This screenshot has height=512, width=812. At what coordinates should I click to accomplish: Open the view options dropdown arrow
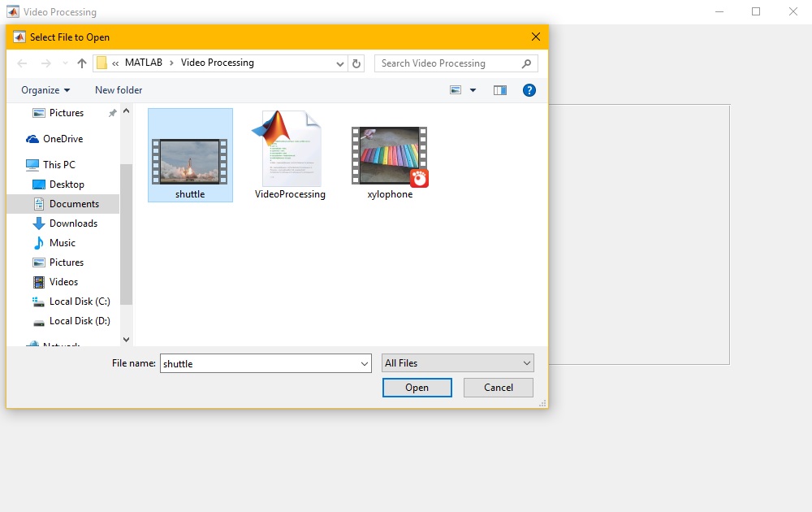[x=473, y=90]
